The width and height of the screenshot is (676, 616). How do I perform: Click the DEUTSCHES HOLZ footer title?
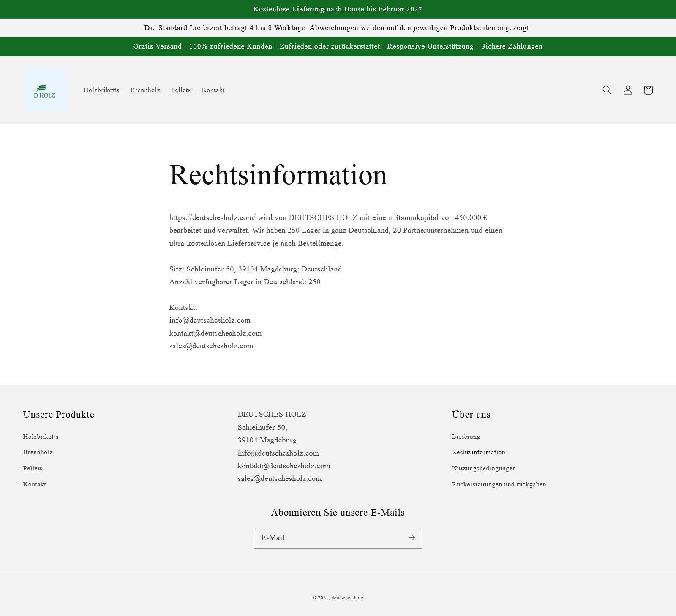[x=272, y=414]
